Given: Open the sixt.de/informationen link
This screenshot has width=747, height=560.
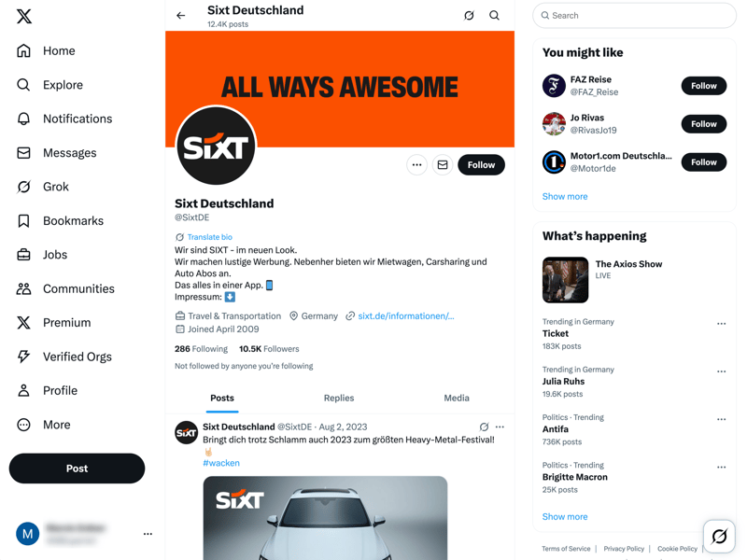Looking at the screenshot, I should [406, 316].
